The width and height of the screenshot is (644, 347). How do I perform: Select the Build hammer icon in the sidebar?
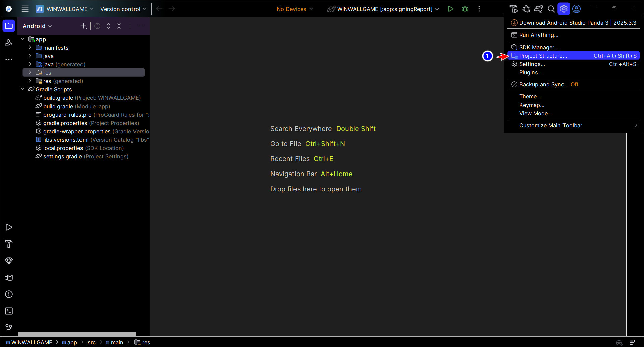(9, 244)
